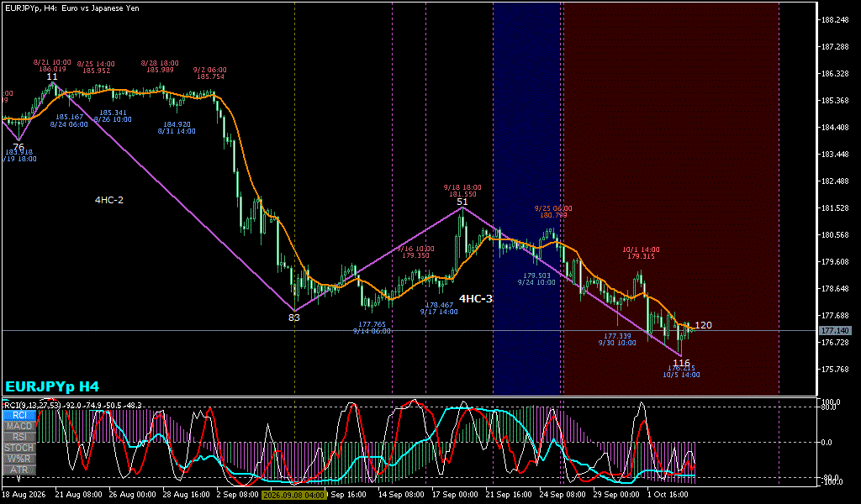Image resolution: width=861 pixels, height=504 pixels.
Task: Click the RCI(9,13,27,53) indicator values label
Action: [73, 405]
